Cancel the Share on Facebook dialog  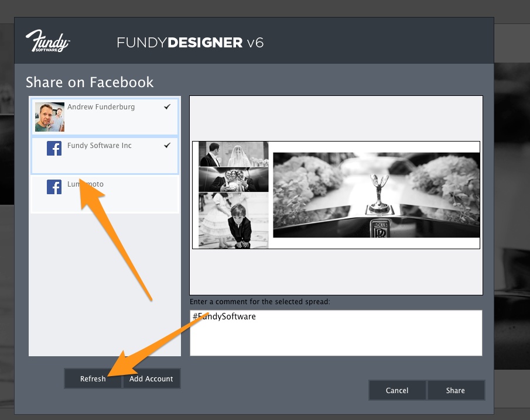(397, 390)
